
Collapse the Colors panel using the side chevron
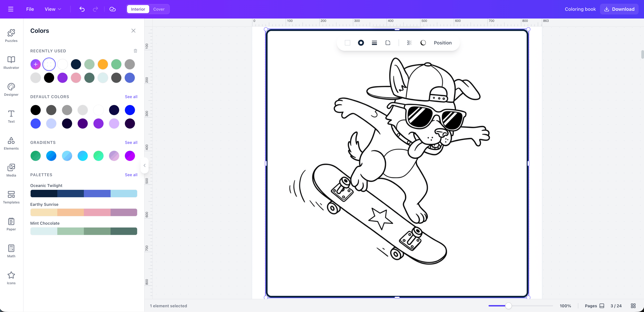pyautogui.click(x=145, y=165)
